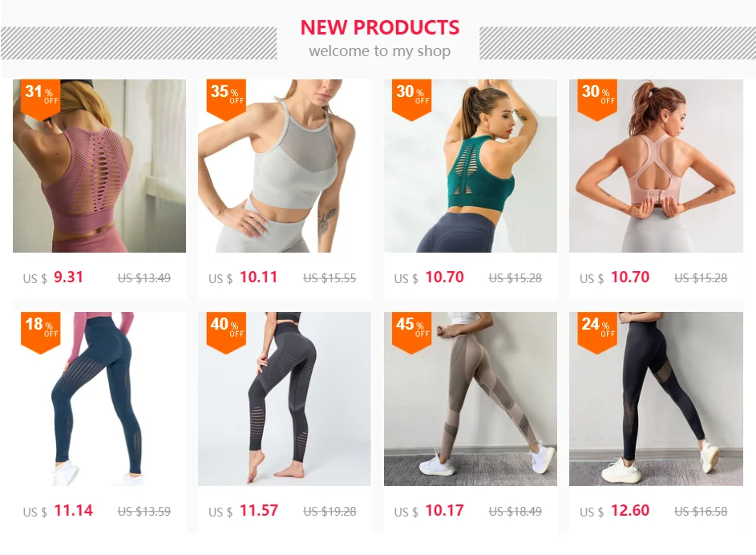Select the US $12.60 price link
The height and width of the screenshot is (555, 756).
(x=615, y=511)
